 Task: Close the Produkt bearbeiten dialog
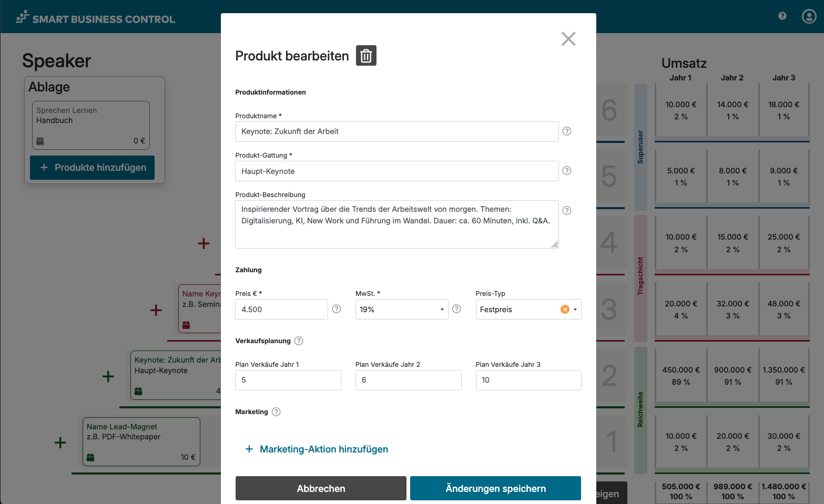[x=568, y=39]
